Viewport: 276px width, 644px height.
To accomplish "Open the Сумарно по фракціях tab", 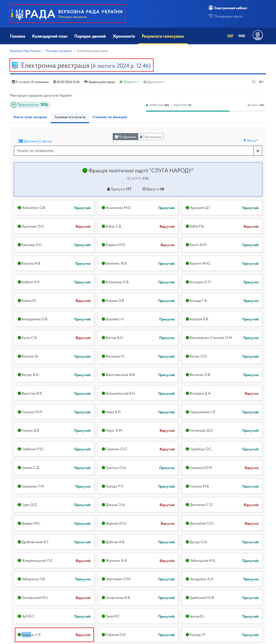I will point(110,117).
